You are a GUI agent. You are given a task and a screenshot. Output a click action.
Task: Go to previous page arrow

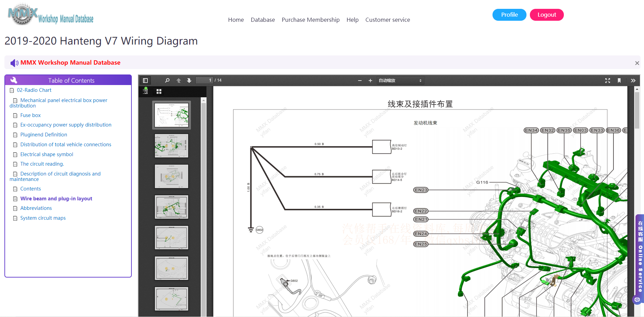pos(179,81)
